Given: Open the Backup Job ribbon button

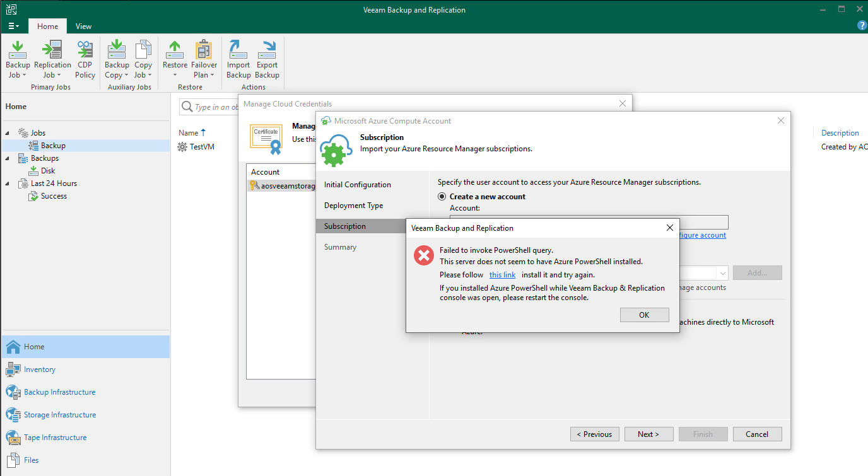Looking at the screenshot, I should pyautogui.click(x=18, y=60).
